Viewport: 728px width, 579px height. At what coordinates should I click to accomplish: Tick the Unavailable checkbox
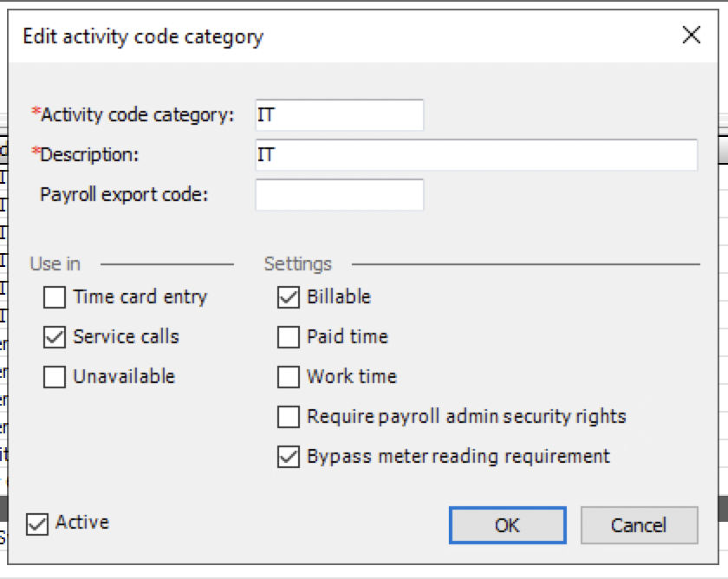[x=55, y=377]
